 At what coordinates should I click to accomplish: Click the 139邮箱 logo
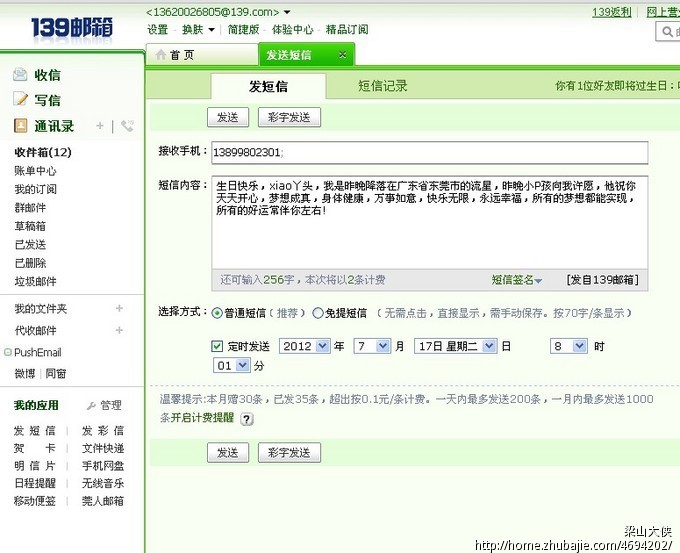[x=72, y=29]
